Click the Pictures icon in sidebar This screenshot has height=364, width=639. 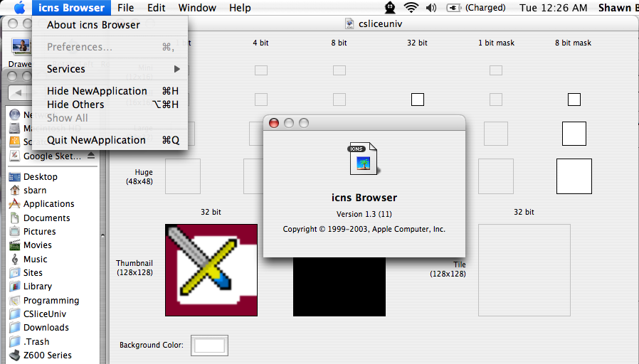pos(15,231)
